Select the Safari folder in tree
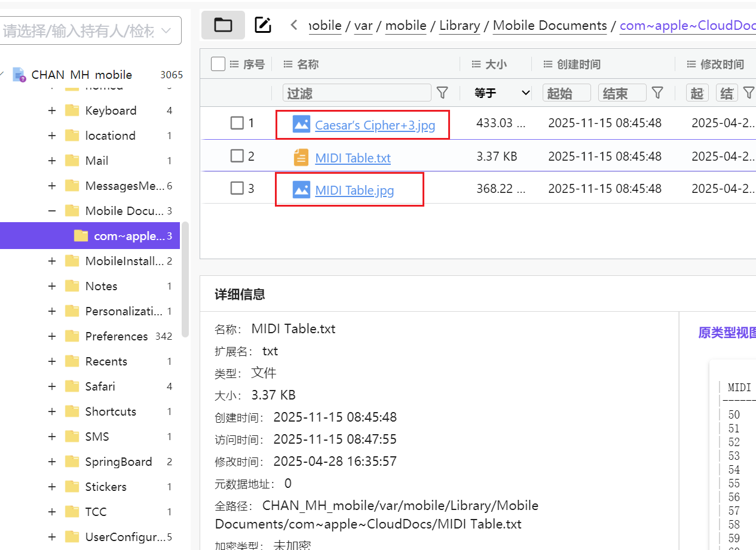756x550 pixels. 100,386
